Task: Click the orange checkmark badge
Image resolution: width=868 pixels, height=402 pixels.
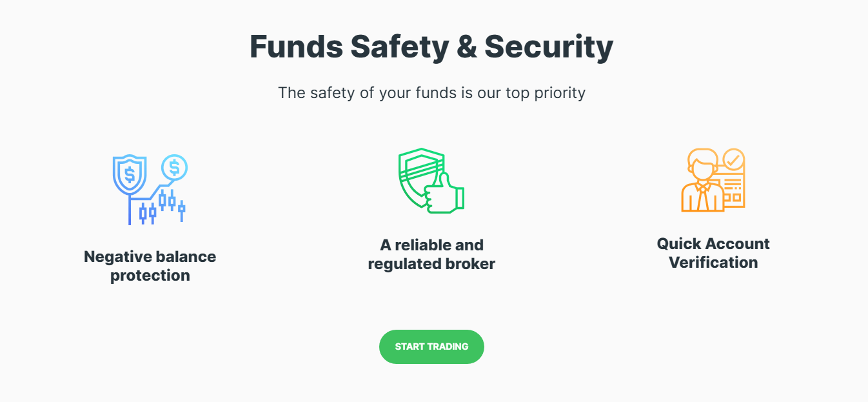Action: (733, 159)
